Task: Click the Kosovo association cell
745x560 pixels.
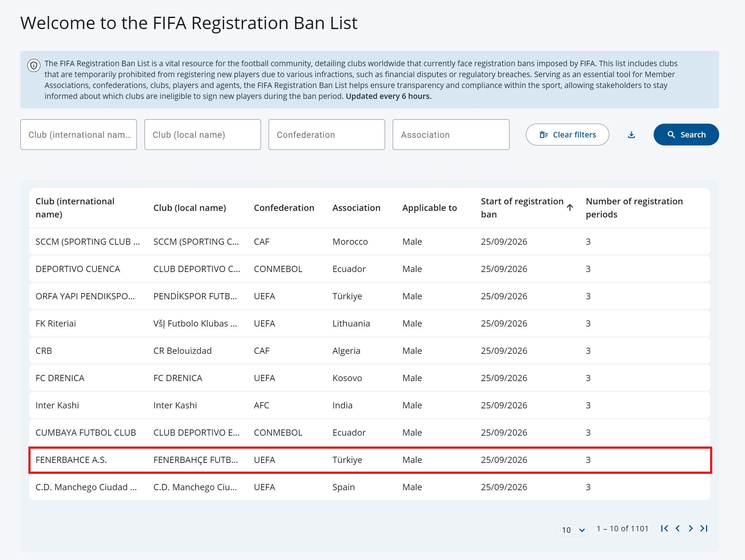Action: tap(347, 378)
